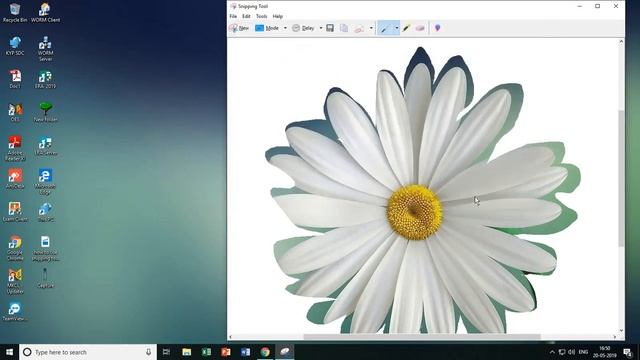Click the 'Type here to search' box
The image size is (640, 360).
coord(88,352)
